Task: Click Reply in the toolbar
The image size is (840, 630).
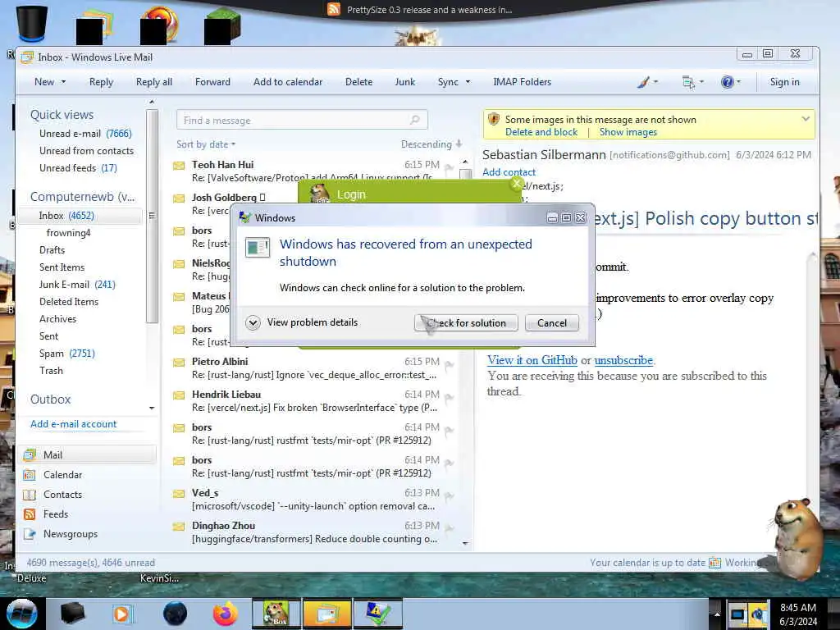Action: point(101,82)
